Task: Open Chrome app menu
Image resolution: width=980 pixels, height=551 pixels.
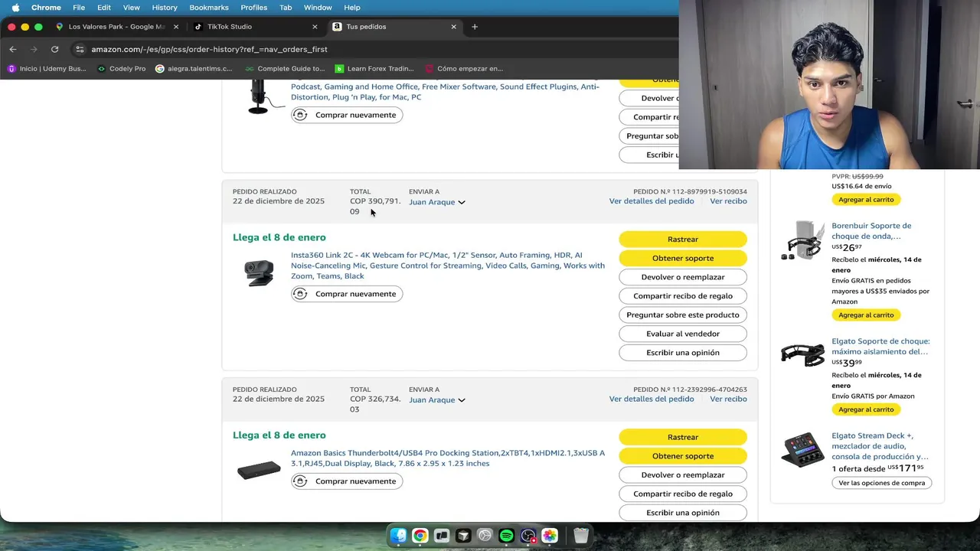Action: pos(46,8)
